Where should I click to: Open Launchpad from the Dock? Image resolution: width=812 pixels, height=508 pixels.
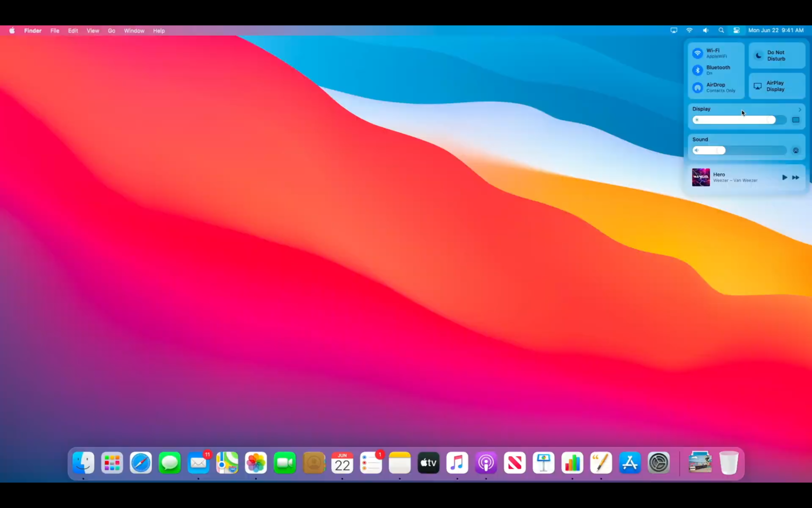[112, 463]
